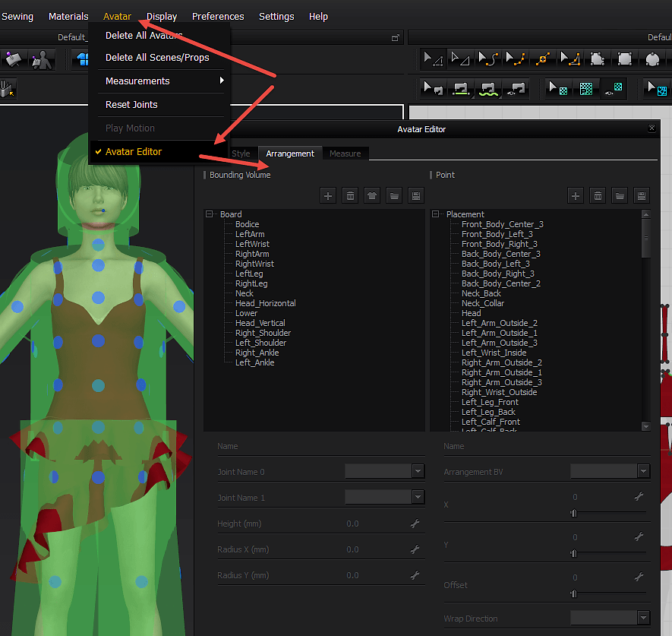Open the Preferences menu
The width and height of the screenshot is (672, 636).
coord(218,16)
